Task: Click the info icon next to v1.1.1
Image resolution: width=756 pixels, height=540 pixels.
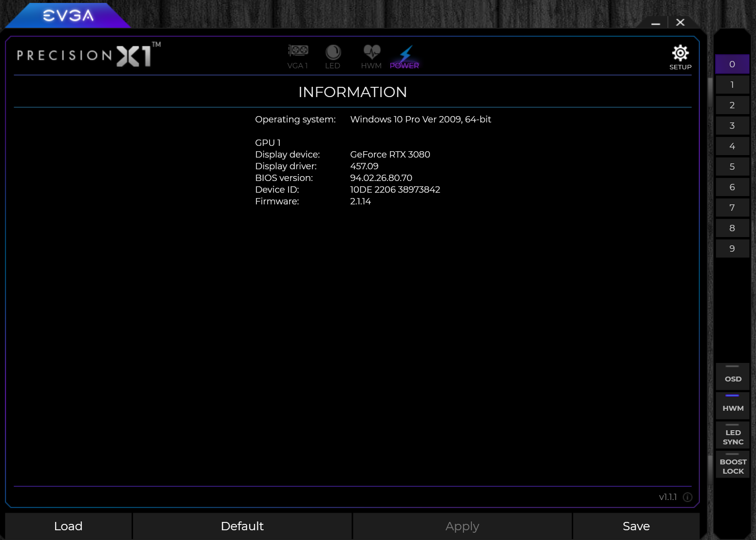Action: (x=688, y=497)
